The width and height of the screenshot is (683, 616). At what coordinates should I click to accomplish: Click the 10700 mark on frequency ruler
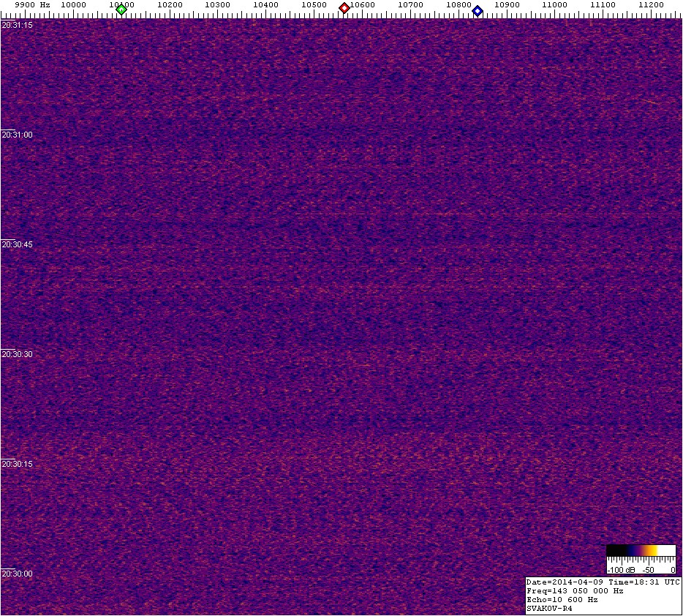(x=410, y=5)
